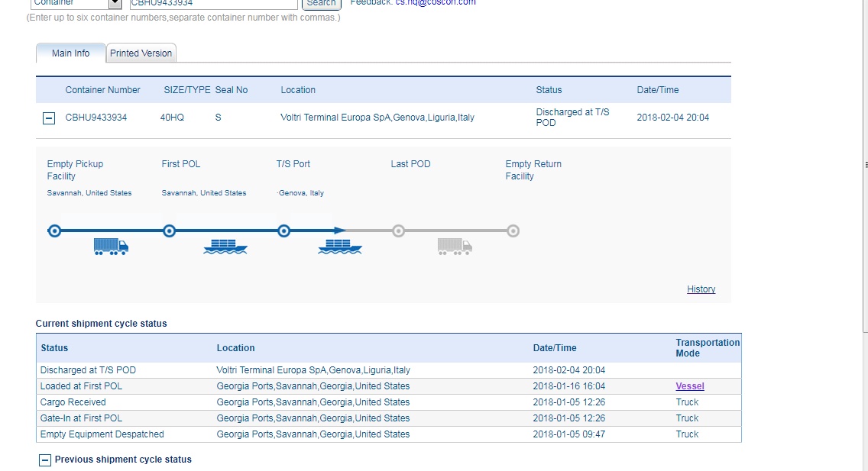Click the Empty Pickup Facility route marker
Viewport: 868px width, 471px height.
coord(54,231)
